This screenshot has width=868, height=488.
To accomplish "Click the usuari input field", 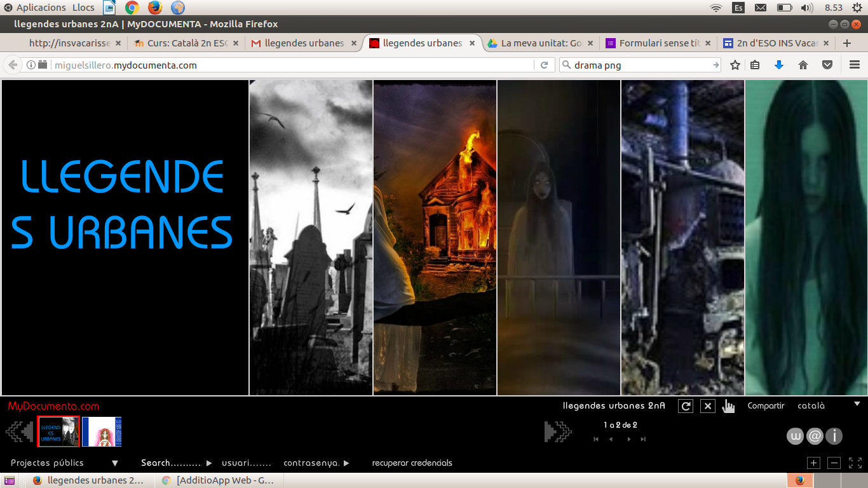I will coord(246,463).
